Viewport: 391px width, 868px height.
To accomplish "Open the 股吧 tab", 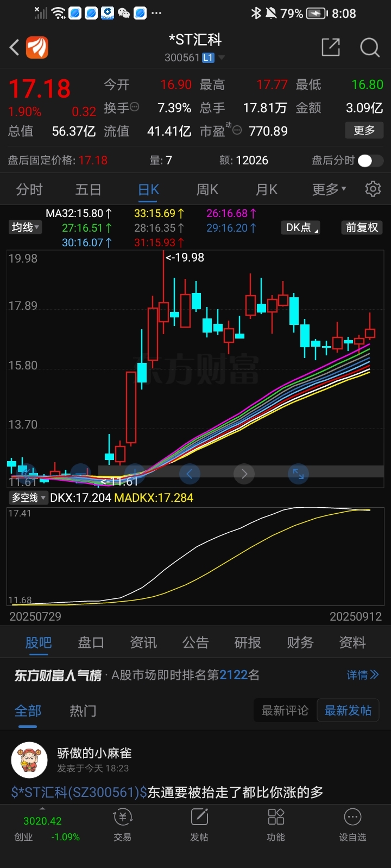I will point(39,643).
